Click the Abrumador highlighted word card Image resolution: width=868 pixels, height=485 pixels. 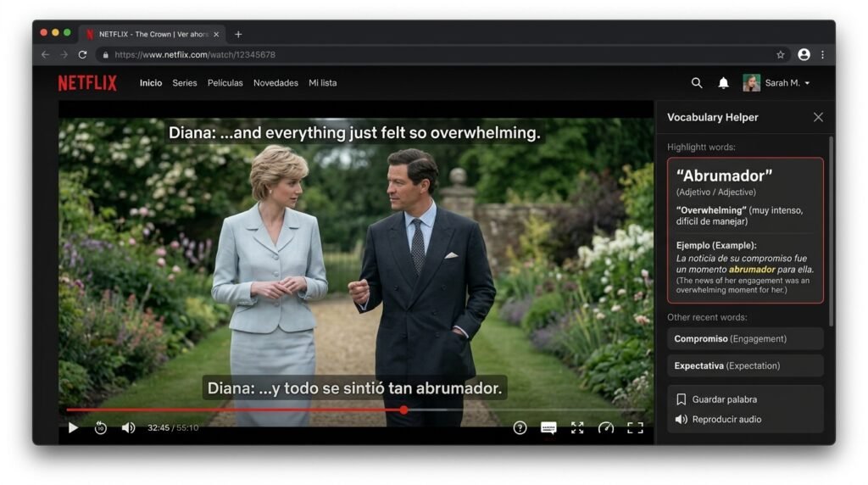coord(745,231)
